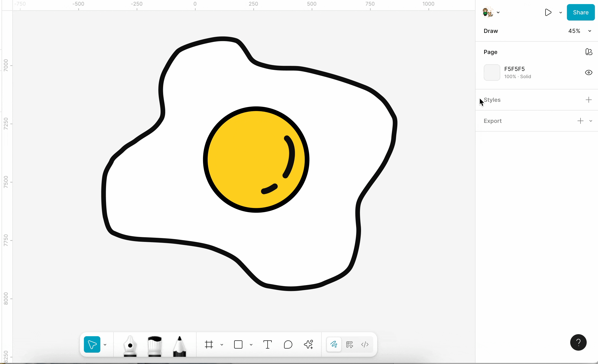Select the Move tool arrow
Screen dimensions: 598x364
(92, 344)
